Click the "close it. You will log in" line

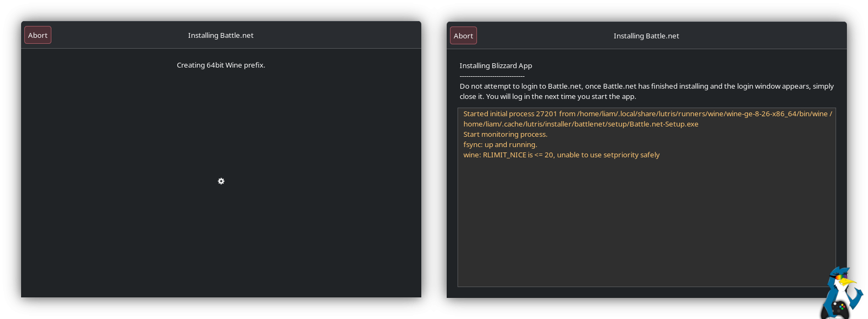pos(548,96)
